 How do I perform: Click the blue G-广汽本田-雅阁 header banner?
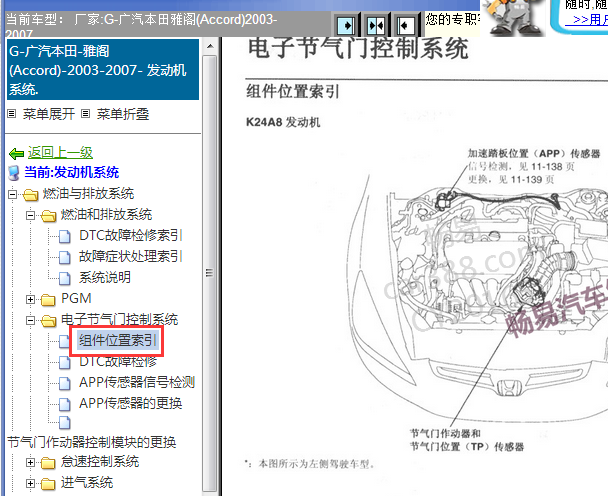[103, 70]
